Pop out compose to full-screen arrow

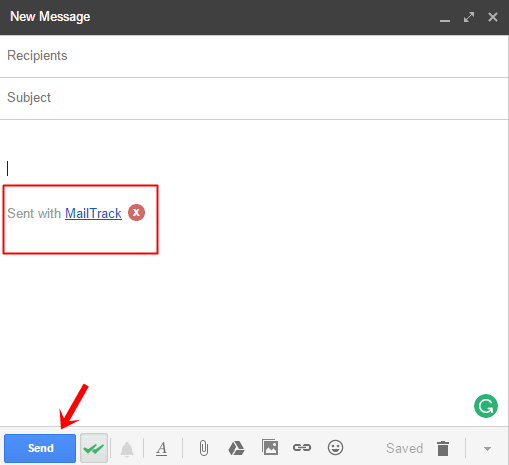(469, 17)
